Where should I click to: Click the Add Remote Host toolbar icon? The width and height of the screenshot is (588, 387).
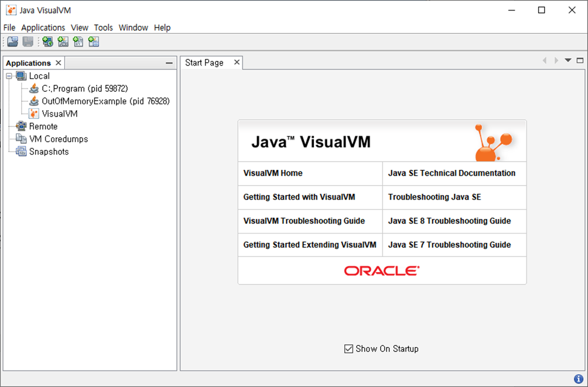point(47,42)
